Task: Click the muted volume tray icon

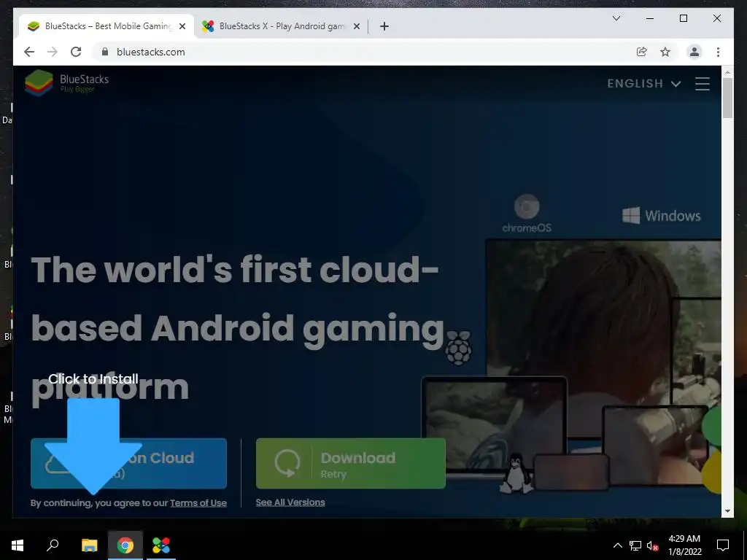Action: [x=653, y=545]
